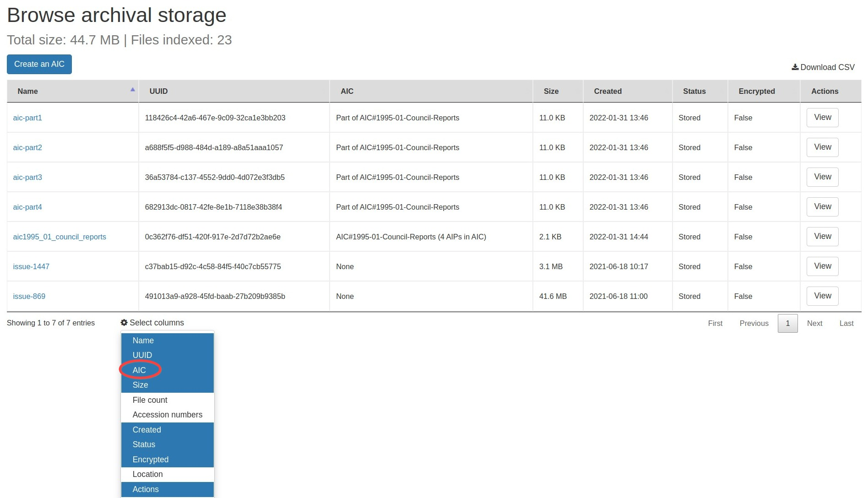View the aic-part1 package
The height and width of the screenshot is (498, 868).
point(822,118)
